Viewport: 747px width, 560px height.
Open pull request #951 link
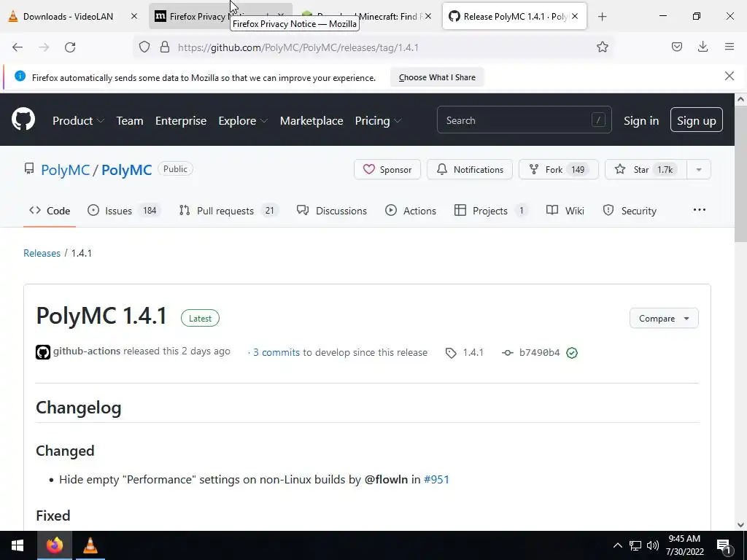pyautogui.click(x=436, y=480)
